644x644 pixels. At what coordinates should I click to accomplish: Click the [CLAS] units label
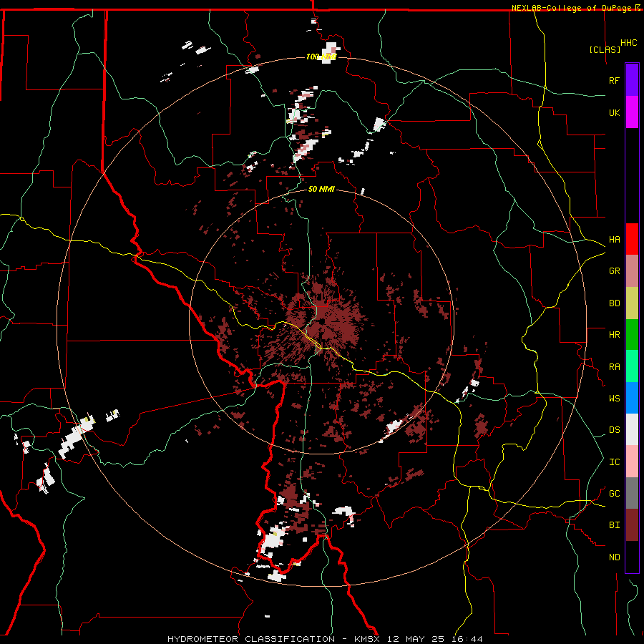(605, 49)
